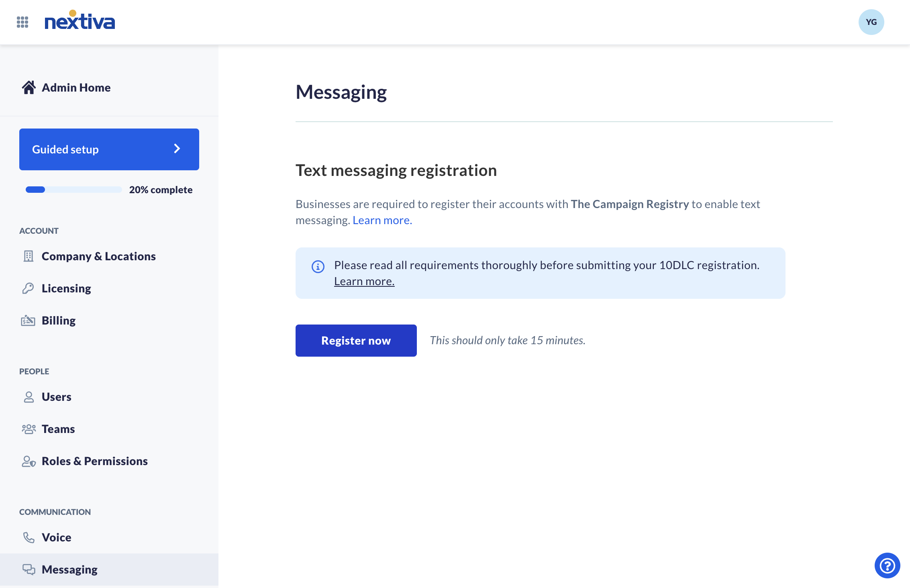This screenshot has width=910, height=588.
Task: Click the 20% complete label
Action: (161, 190)
